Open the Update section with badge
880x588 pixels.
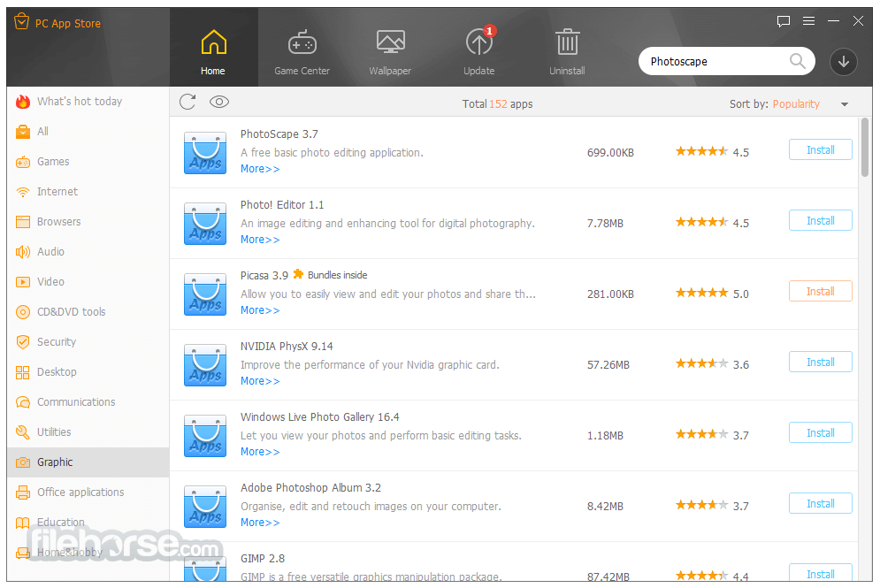(478, 43)
